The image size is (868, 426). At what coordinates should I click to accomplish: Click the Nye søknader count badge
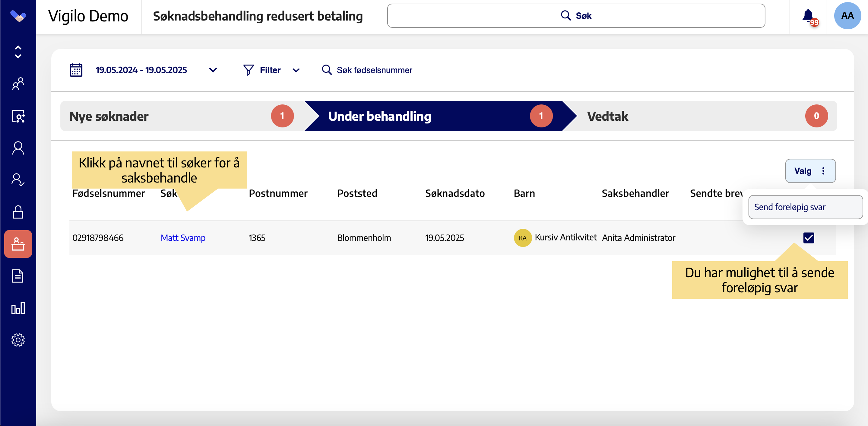point(282,116)
